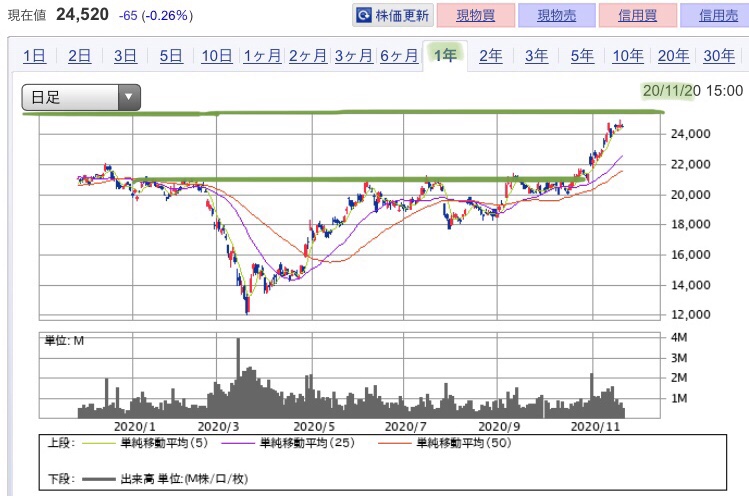The image size is (749, 496).
Task: Show the 2年 chart range
Action: tap(491, 56)
